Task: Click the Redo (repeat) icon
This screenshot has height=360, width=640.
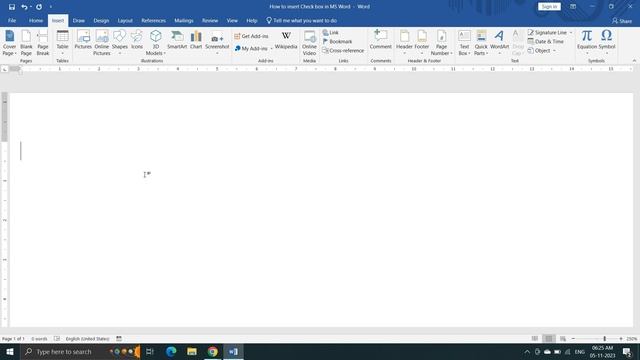Action: [39, 7]
